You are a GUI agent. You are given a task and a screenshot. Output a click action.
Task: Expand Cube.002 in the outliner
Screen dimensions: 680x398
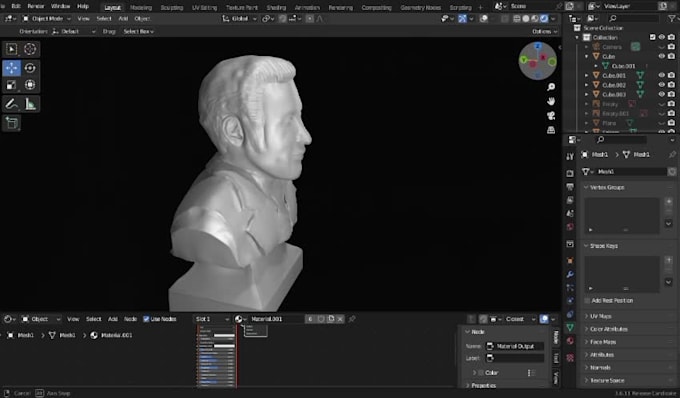pyautogui.click(x=587, y=85)
